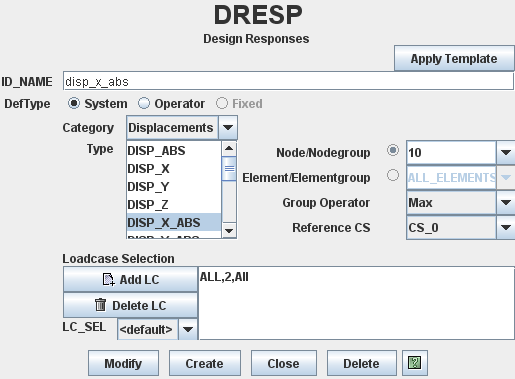515x379 pixels.
Task: Click the Modify button
Action: pos(123,363)
